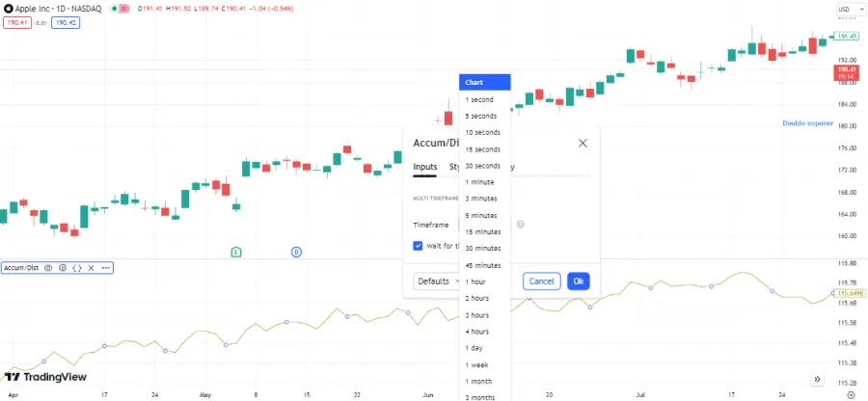Click the Apple Inc · 1D · NASDAQ title
The width and height of the screenshot is (868, 401).
[x=59, y=9]
